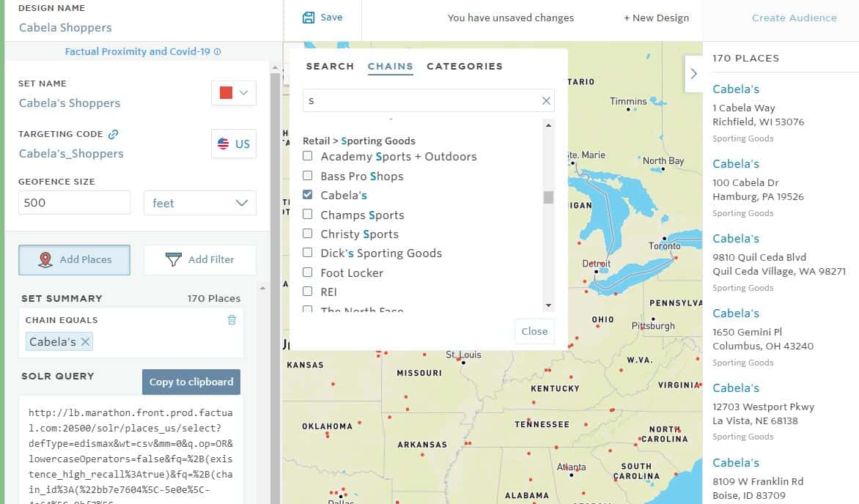Switch to the Search tab
859x504 pixels.
(330, 66)
